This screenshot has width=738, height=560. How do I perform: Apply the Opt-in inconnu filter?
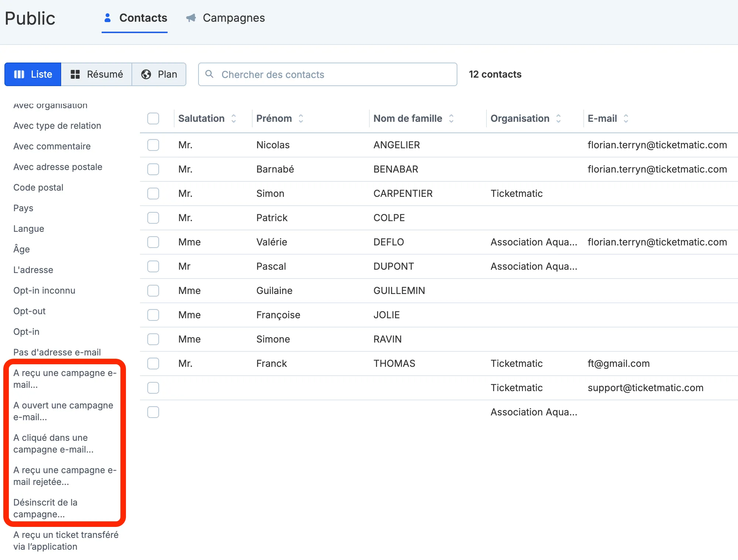[x=44, y=291]
